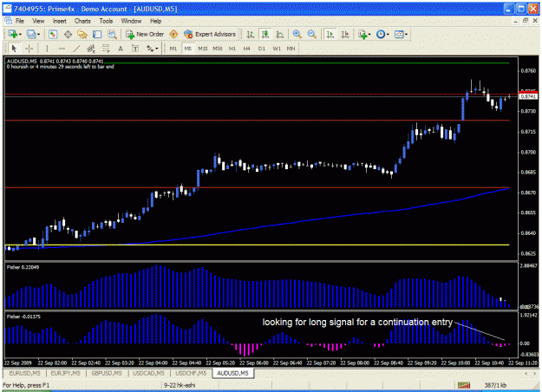Switch to M1 timeframe

pos(173,49)
